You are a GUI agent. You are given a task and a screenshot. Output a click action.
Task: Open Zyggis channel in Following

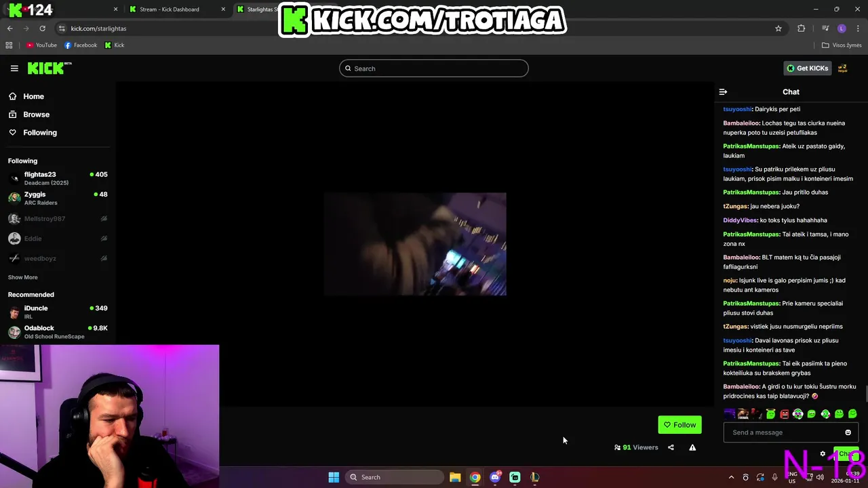(x=58, y=198)
